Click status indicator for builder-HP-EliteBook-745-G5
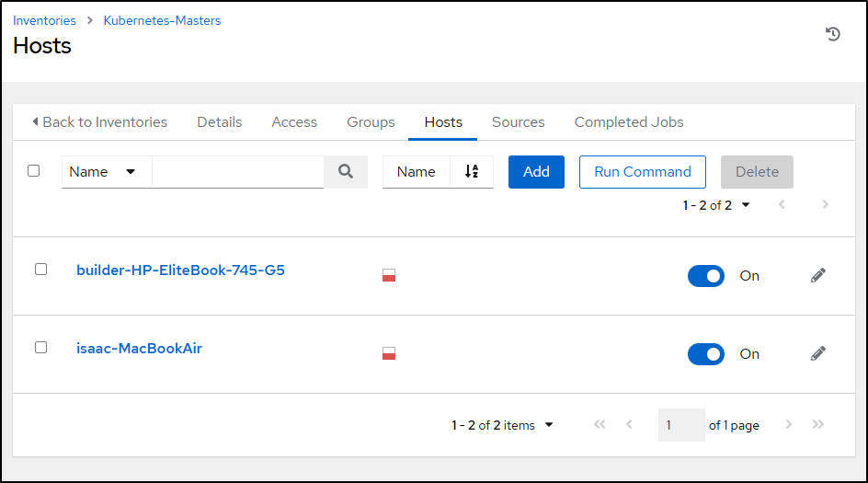The height and width of the screenshot is (483, 868). pos(389,275)
